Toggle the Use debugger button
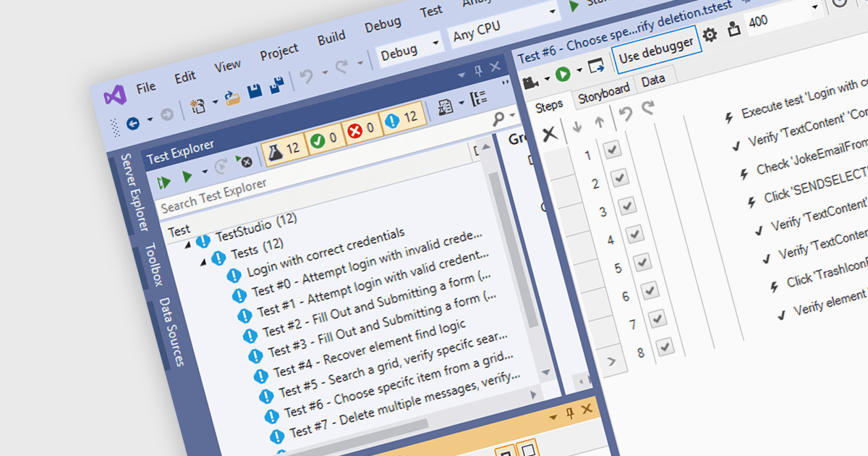 click(656, 49)
